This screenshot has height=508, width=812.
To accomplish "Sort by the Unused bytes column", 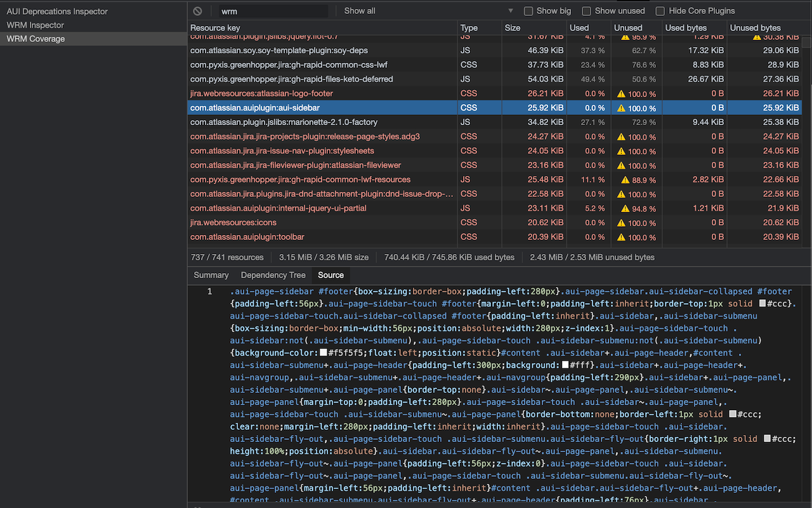I will (x=764, y=28).
